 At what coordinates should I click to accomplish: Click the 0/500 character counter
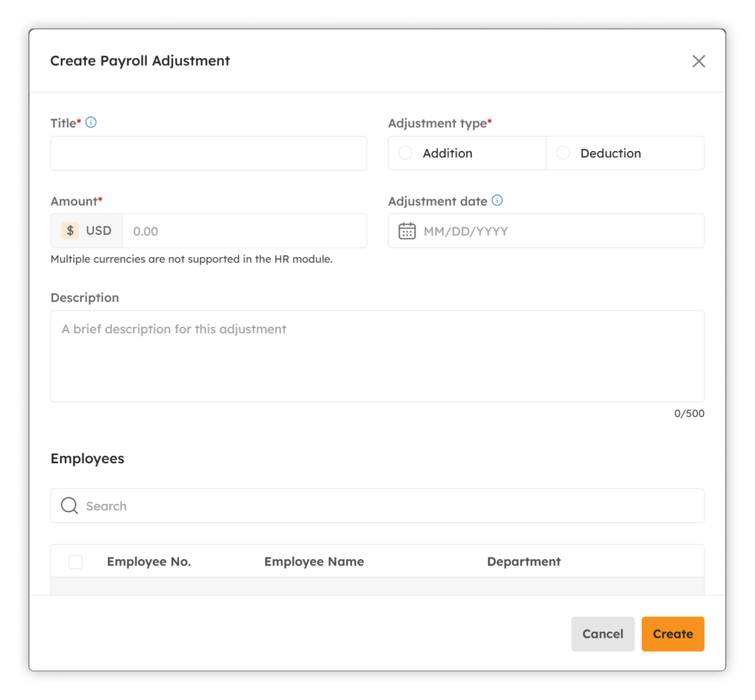(689, 413)
